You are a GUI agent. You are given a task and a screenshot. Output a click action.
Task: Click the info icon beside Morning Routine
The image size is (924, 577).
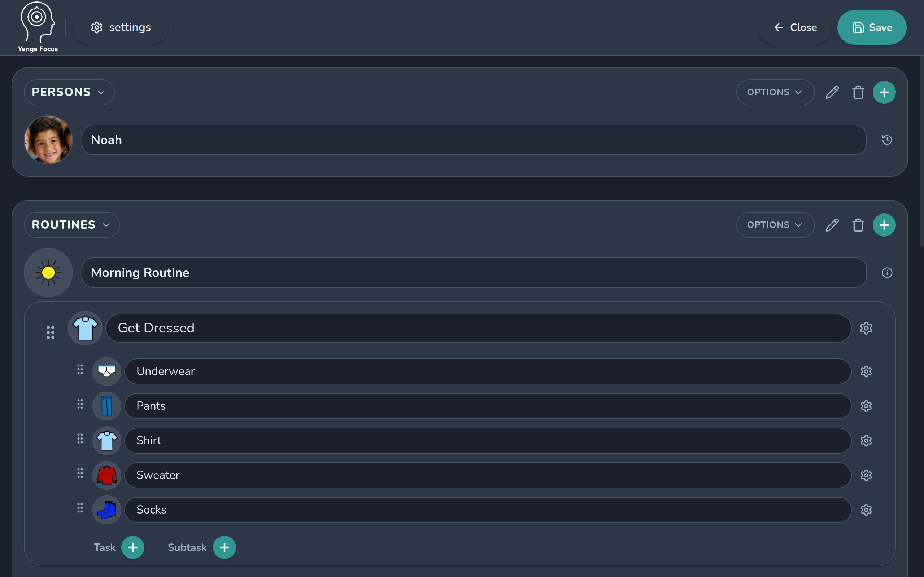coord(886,273)
